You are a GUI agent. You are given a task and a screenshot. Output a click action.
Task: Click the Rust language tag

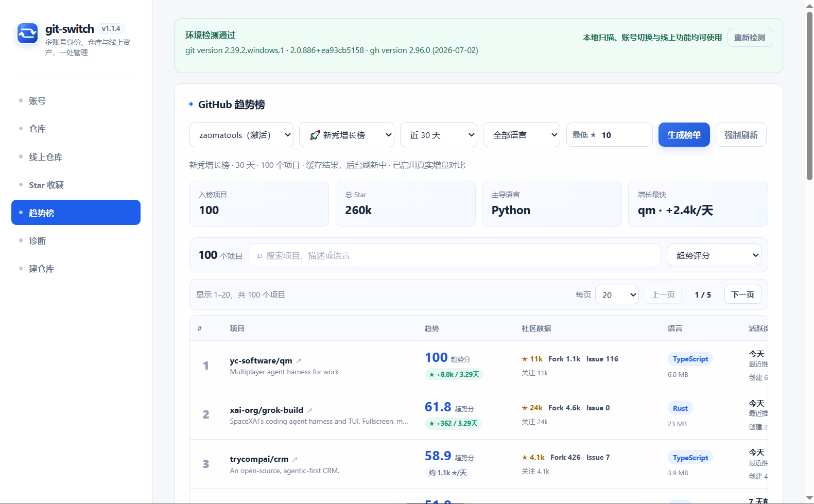(680, 408)
